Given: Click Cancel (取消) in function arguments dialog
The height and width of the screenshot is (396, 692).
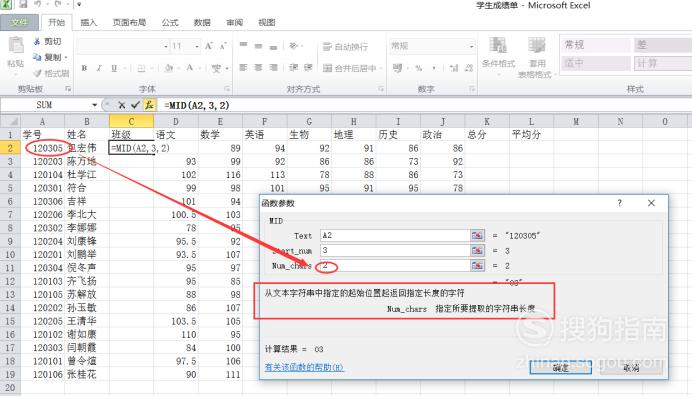Looking at the screenshot, I should [x=631, y=367].
